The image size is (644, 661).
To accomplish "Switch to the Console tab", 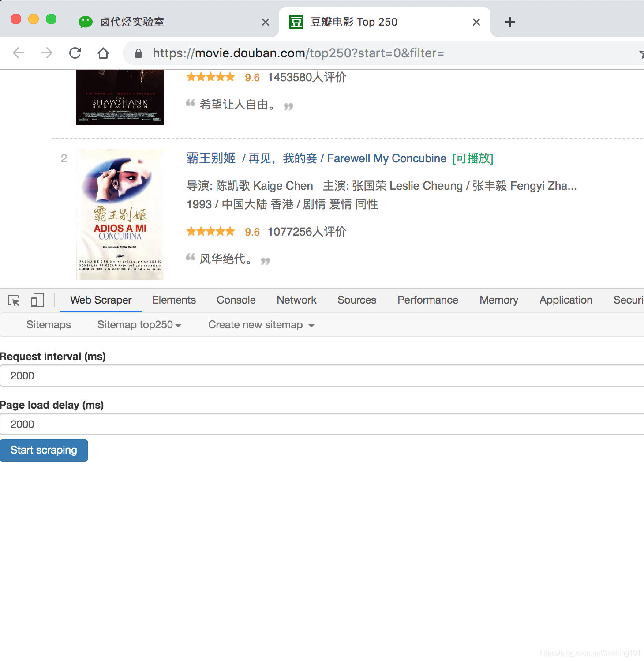I will (236, 300).
